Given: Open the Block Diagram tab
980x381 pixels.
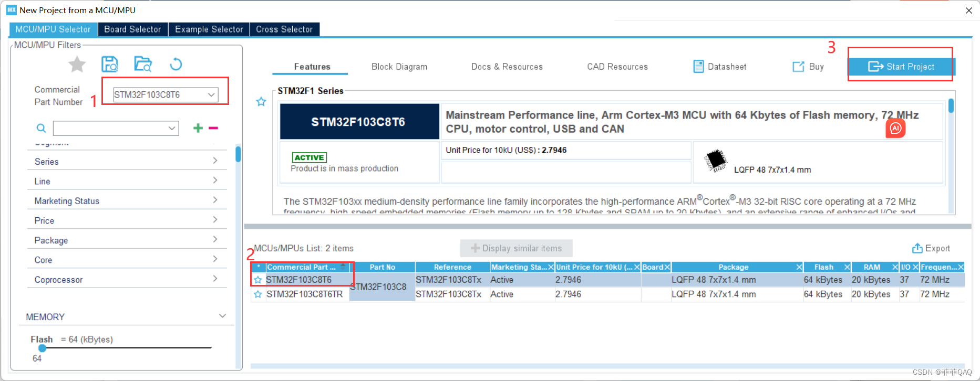Looking at the screenshot, I should click(399, 67).
